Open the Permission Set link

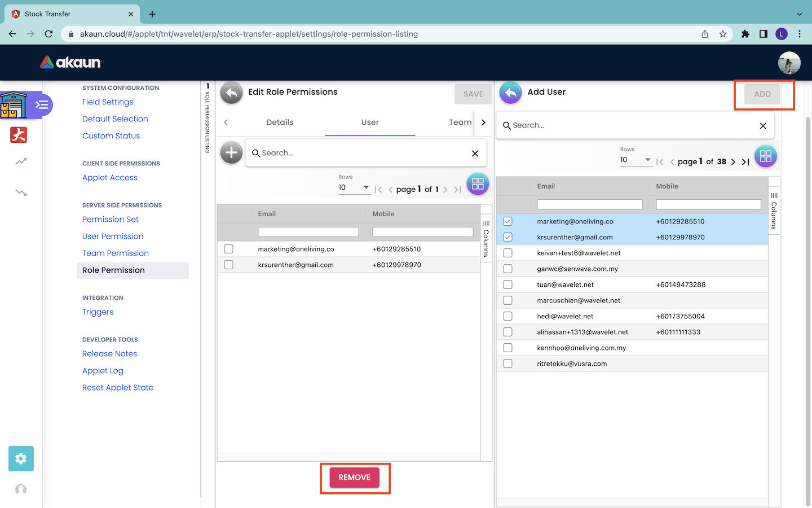click(111, 220)
